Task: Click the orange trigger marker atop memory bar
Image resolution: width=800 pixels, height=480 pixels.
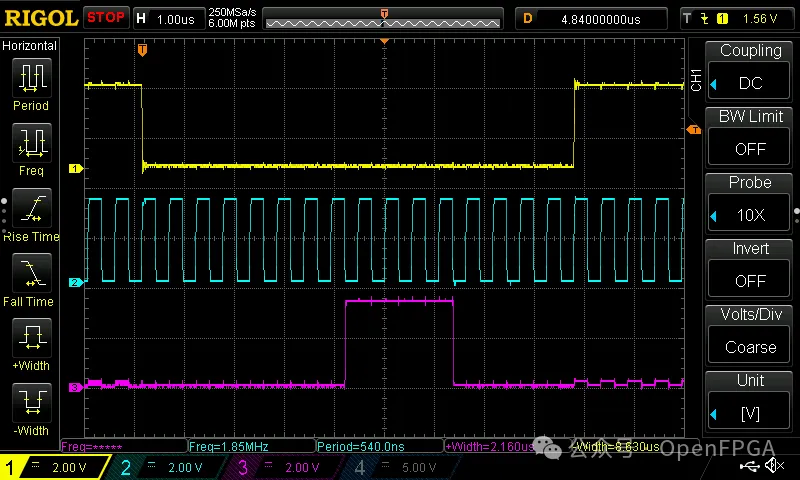Action: (x=384, y=13)
